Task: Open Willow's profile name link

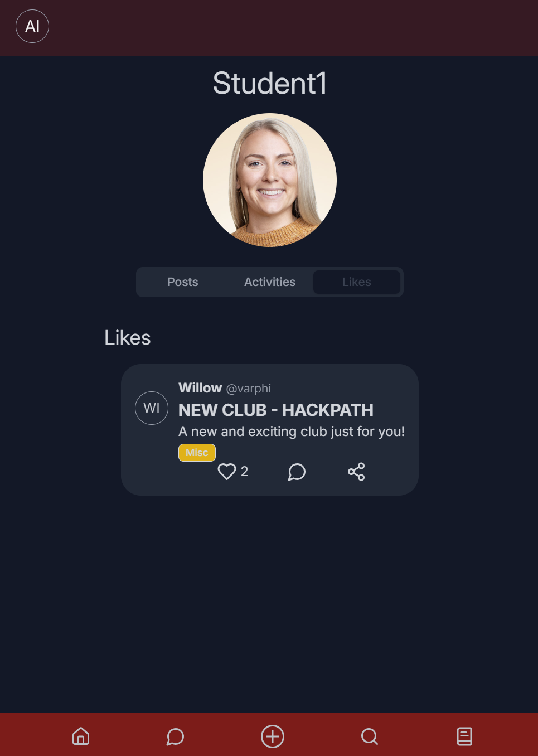Action: [x=200, y=388]
